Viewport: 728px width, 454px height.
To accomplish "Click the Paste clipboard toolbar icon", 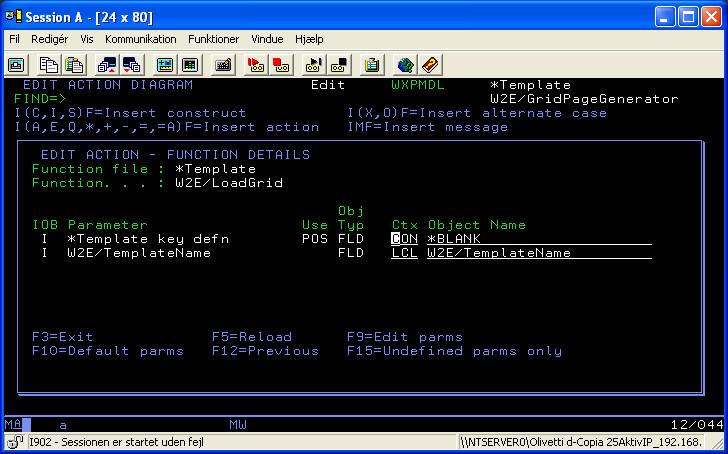I will pos(74,65).
